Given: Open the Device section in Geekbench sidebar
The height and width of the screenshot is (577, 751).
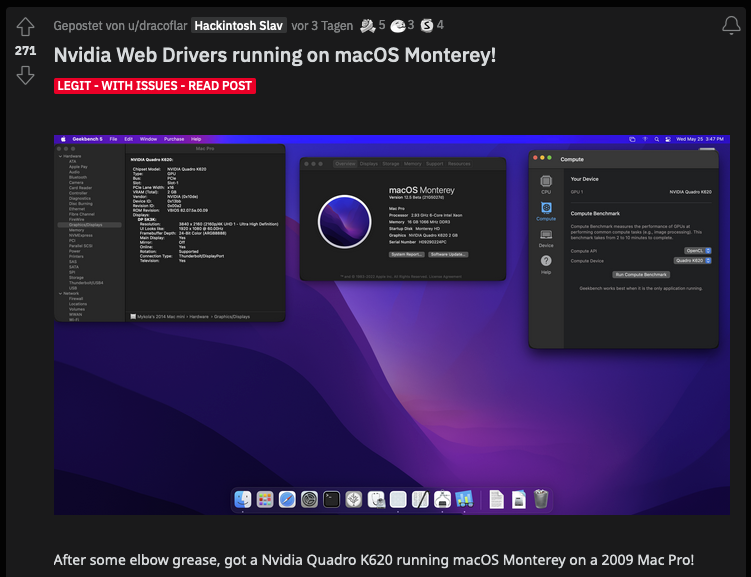Looking at the screenshot, I should click(x=546, y=237).
